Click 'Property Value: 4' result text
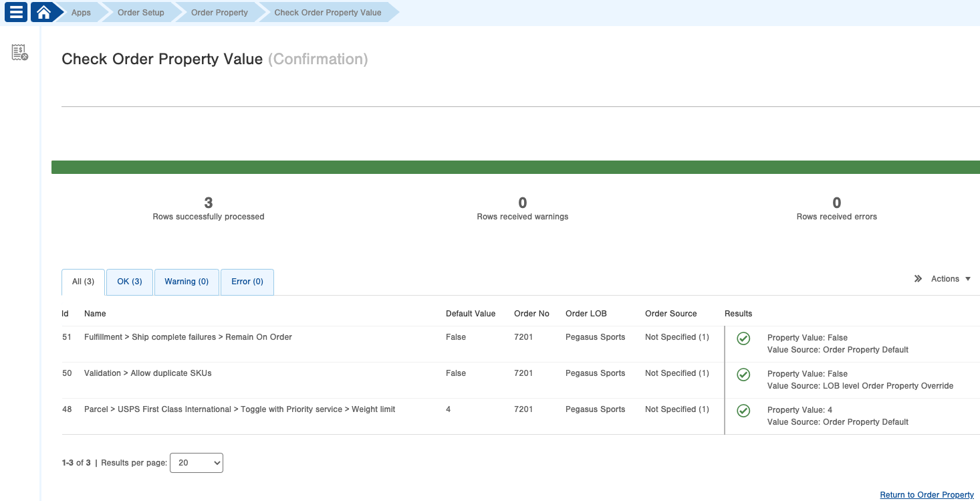Viewport: 980px width, 501px height. [800, 410]
